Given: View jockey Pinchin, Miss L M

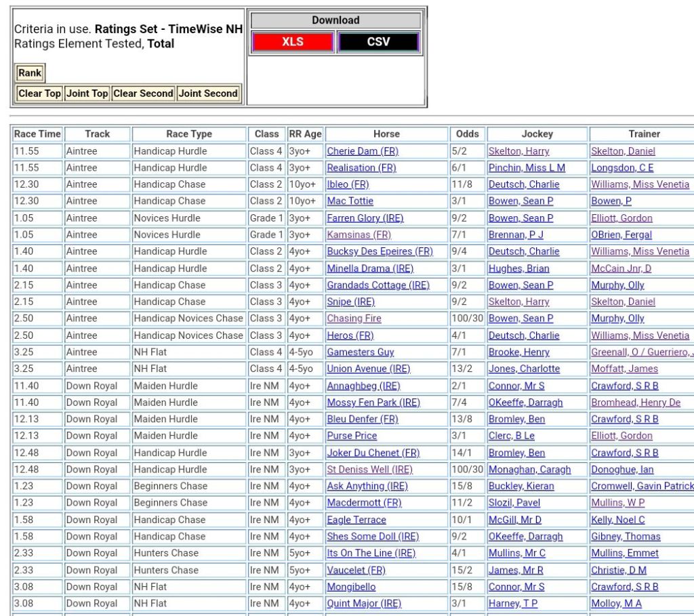Looking at the screenshot, I should pyautogui.click(x=527, y=168).
